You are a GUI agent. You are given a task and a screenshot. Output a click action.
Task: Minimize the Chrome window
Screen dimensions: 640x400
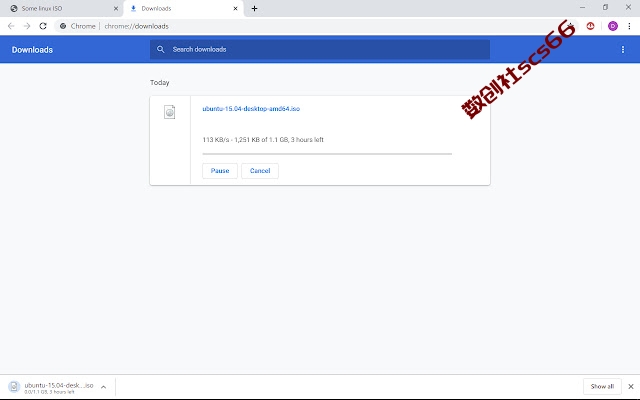(x=582, y=7)
